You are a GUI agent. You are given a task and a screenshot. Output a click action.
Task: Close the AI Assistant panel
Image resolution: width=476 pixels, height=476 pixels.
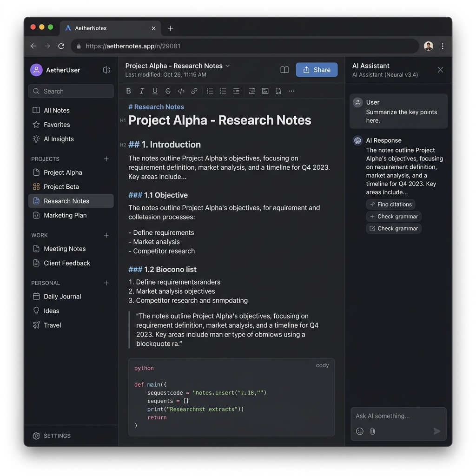pos(440,70)
